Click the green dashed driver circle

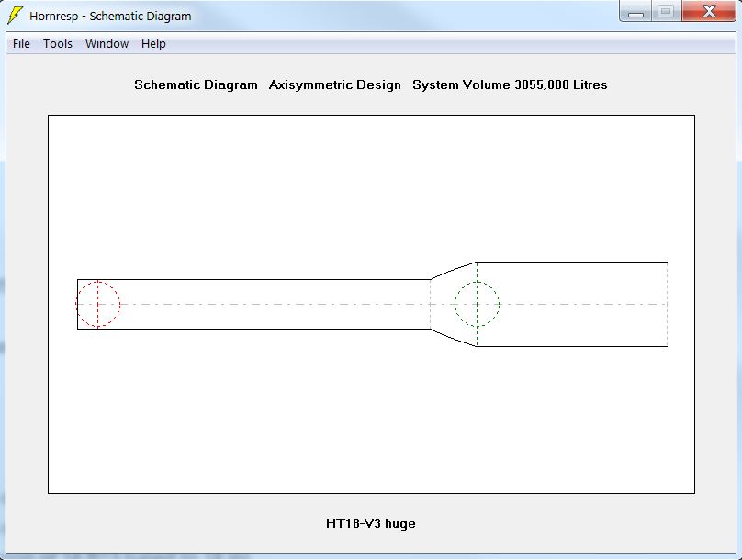(x=477, y=304)
